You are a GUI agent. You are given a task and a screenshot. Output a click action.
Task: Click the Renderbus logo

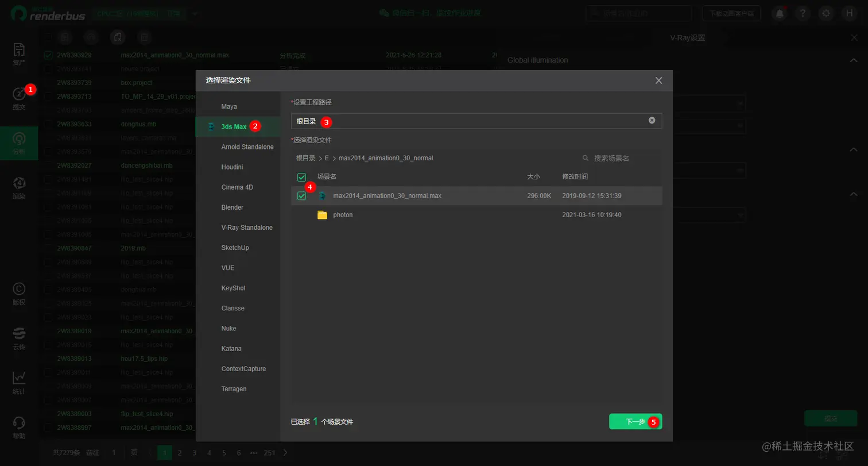coord(48,13)
